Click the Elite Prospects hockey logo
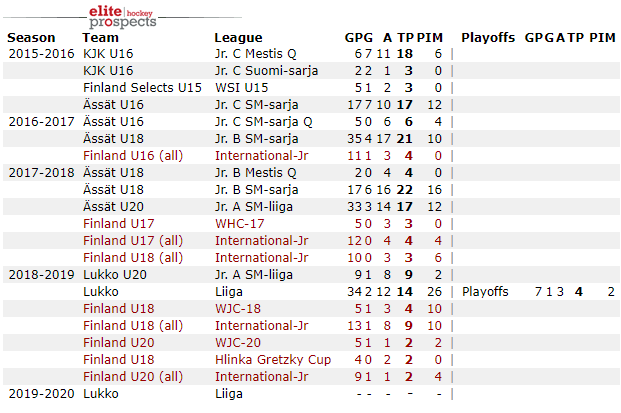Screen dimensions: 621x413 click(120, 16)
